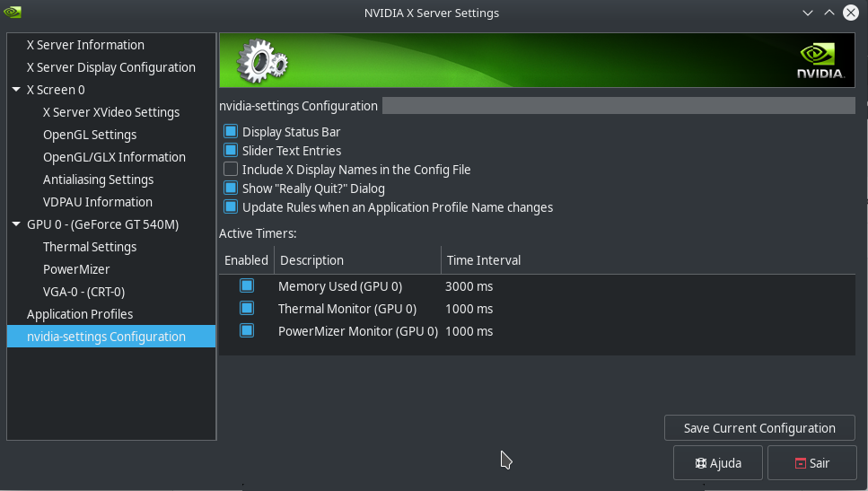Click the Active Timers: label
This screenshot has width=868, height=491.
tap(258, 233)
